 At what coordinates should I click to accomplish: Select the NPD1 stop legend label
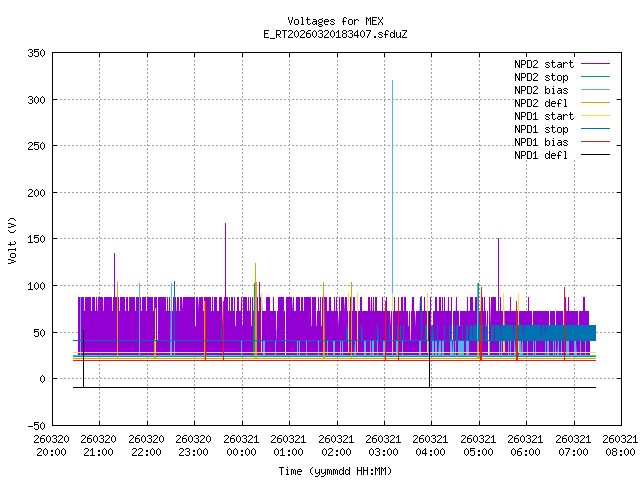coord(541,129)
